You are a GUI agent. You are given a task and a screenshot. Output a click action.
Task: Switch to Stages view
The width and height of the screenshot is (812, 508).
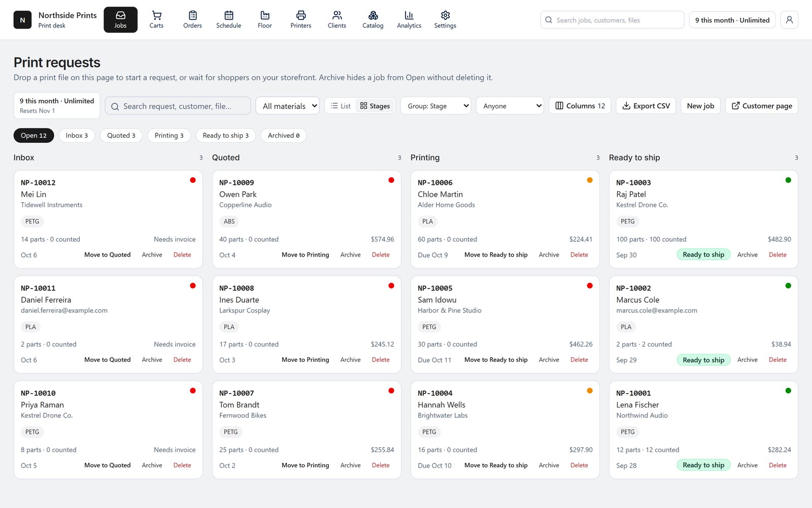coord(375,106)
